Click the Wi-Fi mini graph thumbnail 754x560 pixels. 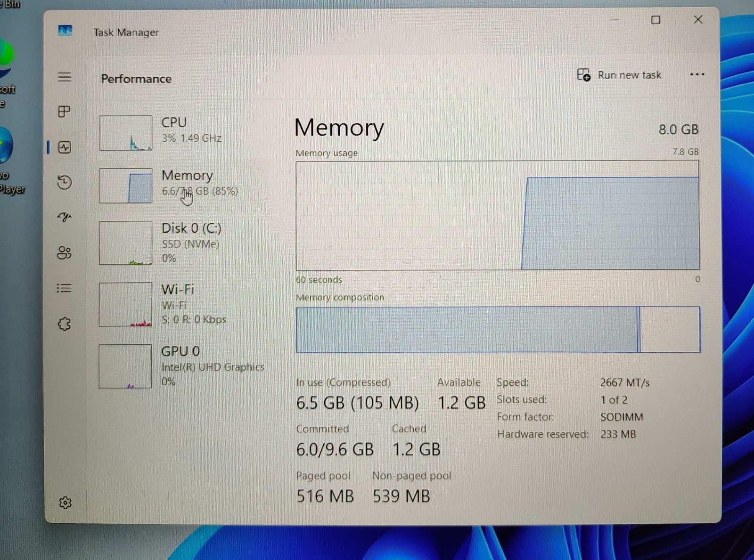click(125, 305)
